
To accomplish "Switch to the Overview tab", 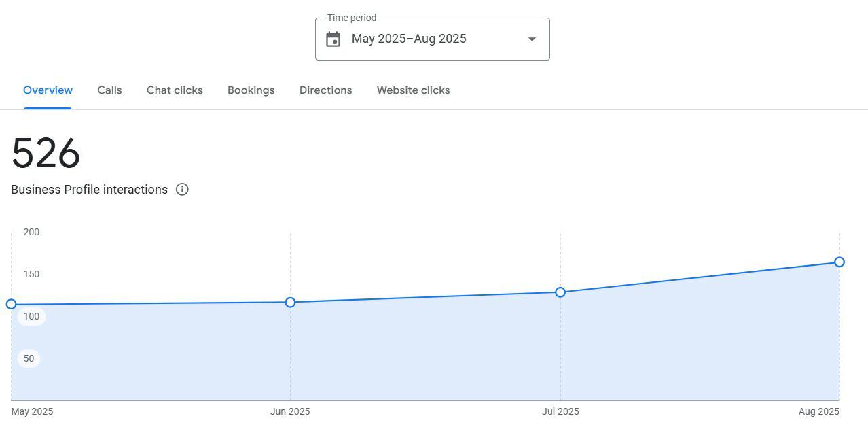I will (x=48, y=90).
